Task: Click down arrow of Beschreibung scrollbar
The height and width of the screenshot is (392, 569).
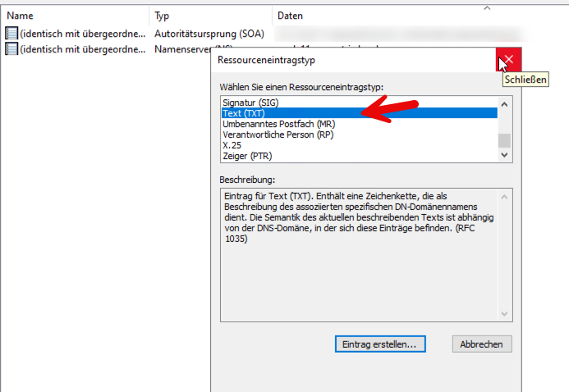Action: point(504,313)
